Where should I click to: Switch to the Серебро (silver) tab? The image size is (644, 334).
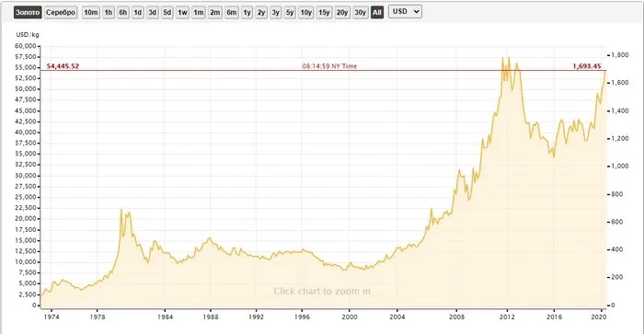61,12
